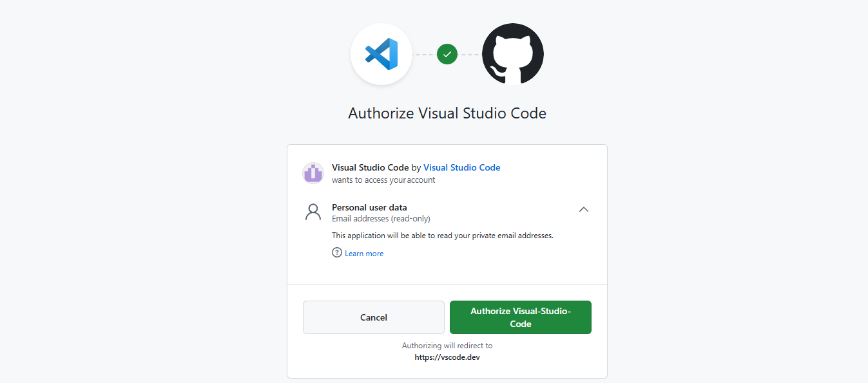This screenshot has width=868, height=383.
Task: Click the person icon for user data
Action: coord(313,212)
